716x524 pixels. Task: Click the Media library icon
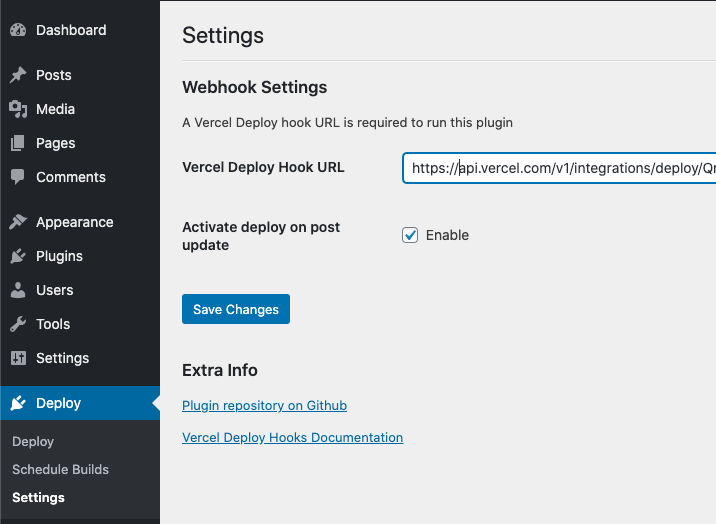(x=18, y=109)
